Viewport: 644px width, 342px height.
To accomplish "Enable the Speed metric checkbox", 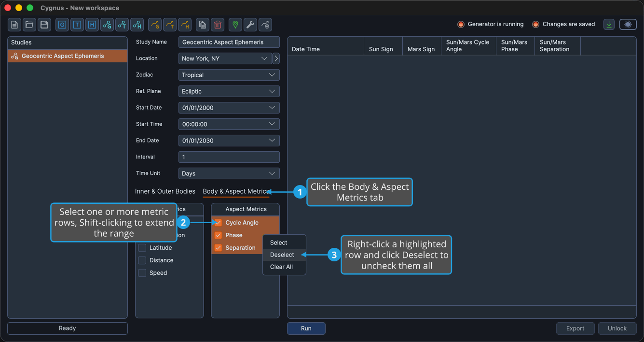I will 142,273.
